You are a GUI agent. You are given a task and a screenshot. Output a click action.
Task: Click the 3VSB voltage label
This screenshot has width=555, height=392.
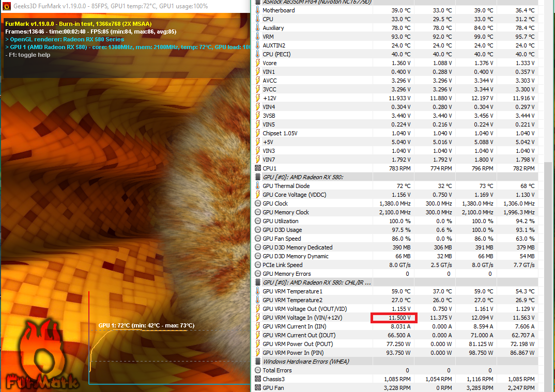pos(269,116)
